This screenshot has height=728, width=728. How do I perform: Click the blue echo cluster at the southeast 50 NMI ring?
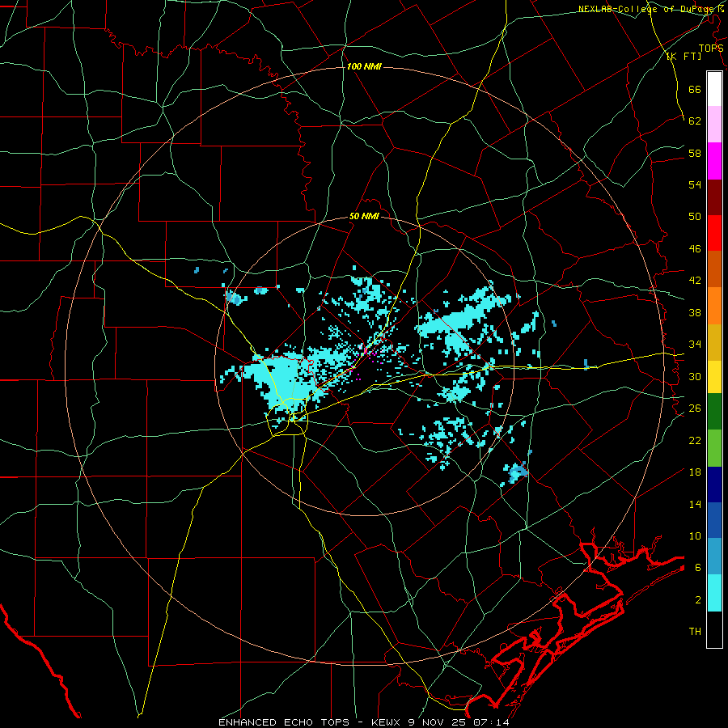(x=516, y=472)
